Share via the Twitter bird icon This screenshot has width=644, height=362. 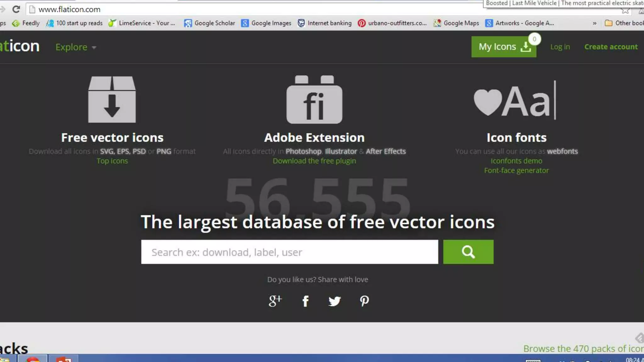point(334,301)
